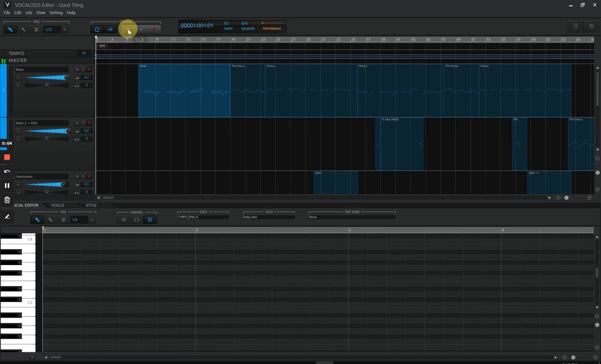
Task: Arm record on the Main track
Action: click(89, 69)
